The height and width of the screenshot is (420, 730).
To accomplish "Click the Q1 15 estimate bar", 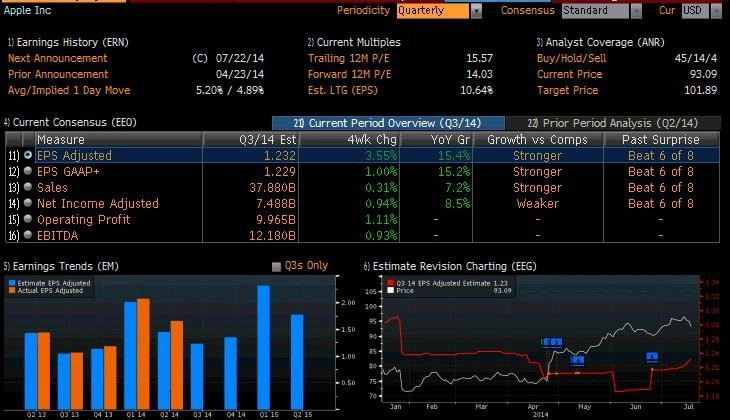I will pos(264,347).
